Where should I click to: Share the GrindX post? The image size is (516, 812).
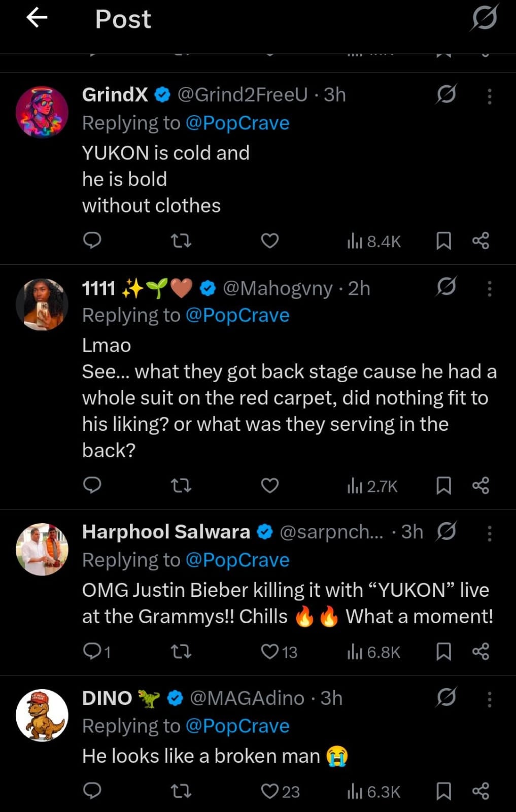click(480, 241)
